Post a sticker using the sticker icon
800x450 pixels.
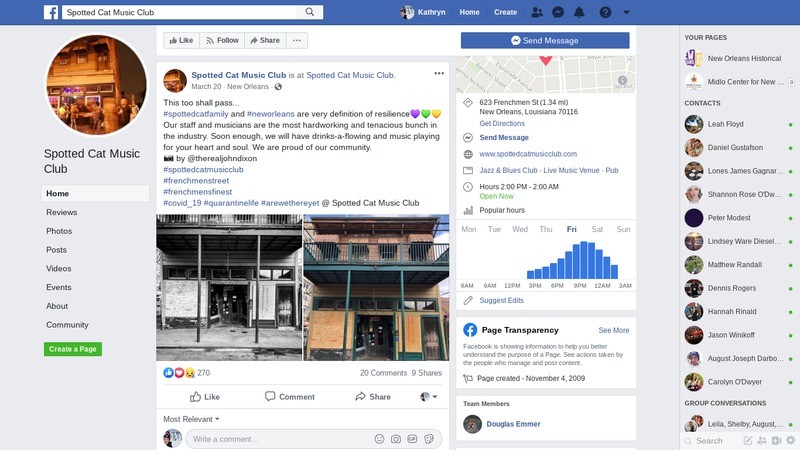click(x=429, y=439)
